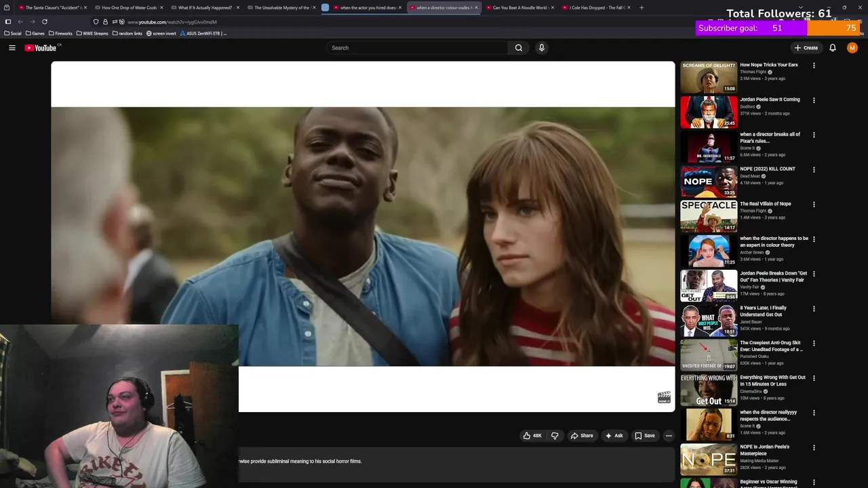Close the Santa Clause's Accident tab

coord(85,7)
